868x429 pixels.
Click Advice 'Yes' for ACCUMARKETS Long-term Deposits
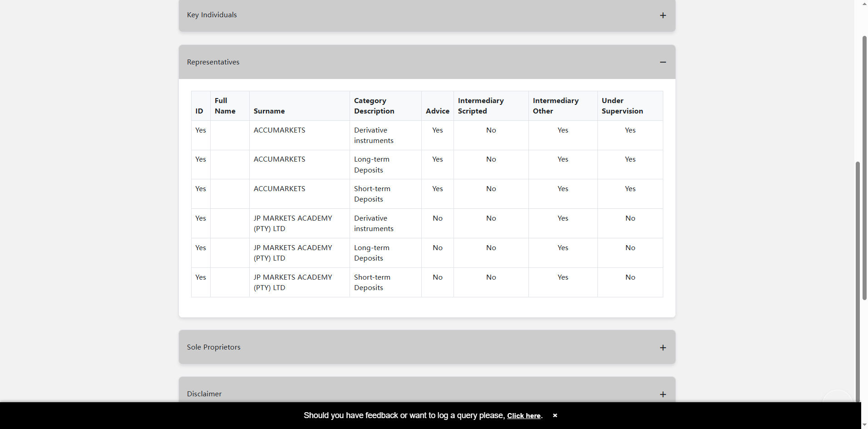pos(438,159)
